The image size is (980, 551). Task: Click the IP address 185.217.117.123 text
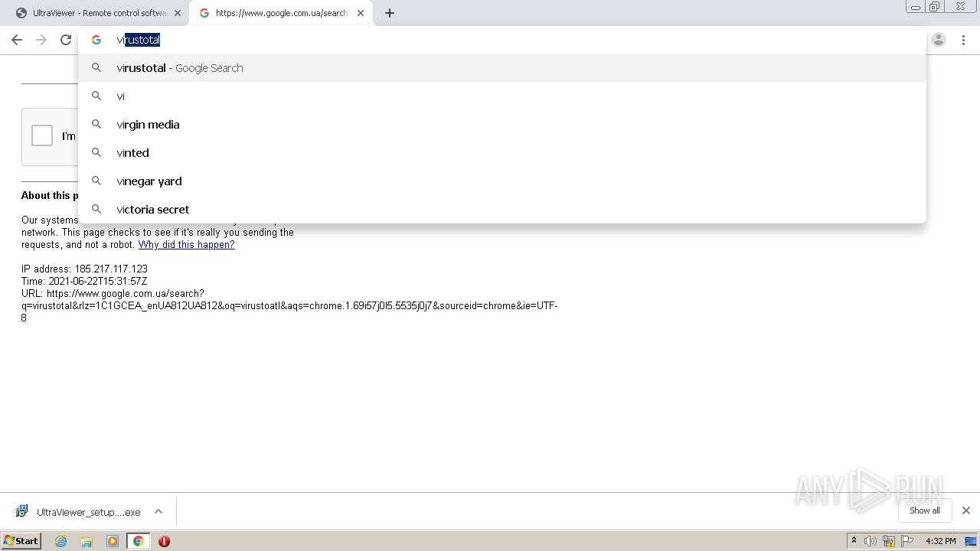pos(84,269)
